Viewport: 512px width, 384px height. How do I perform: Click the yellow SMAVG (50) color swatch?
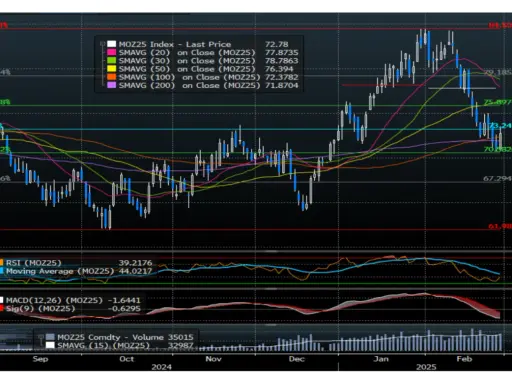click(x=111, y=69)
